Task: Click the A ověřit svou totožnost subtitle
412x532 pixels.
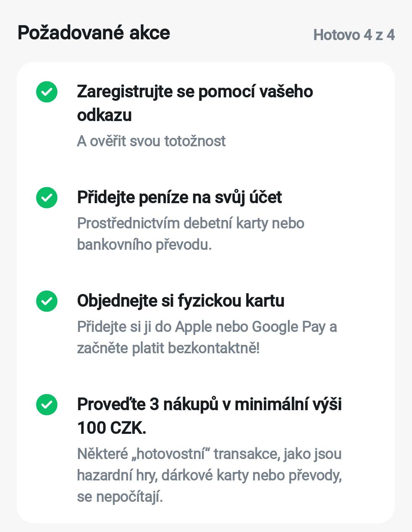Action: point(151,141)
